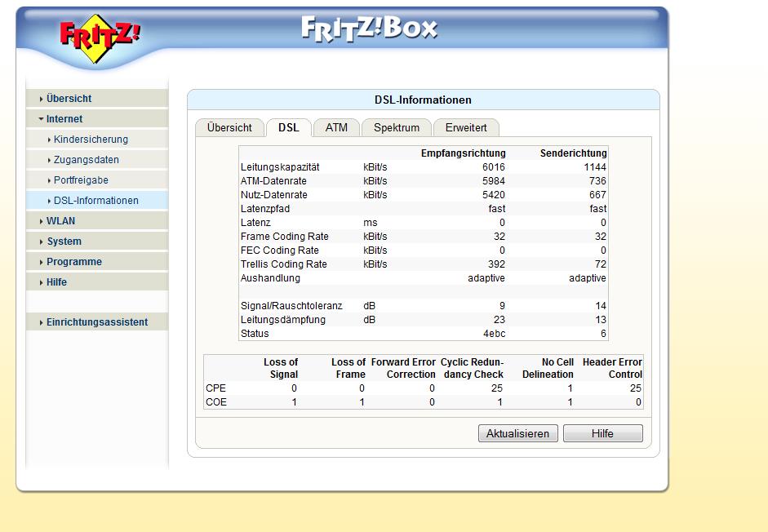Collapse the Internet sidebar section arrow

(x=41, y=119)
